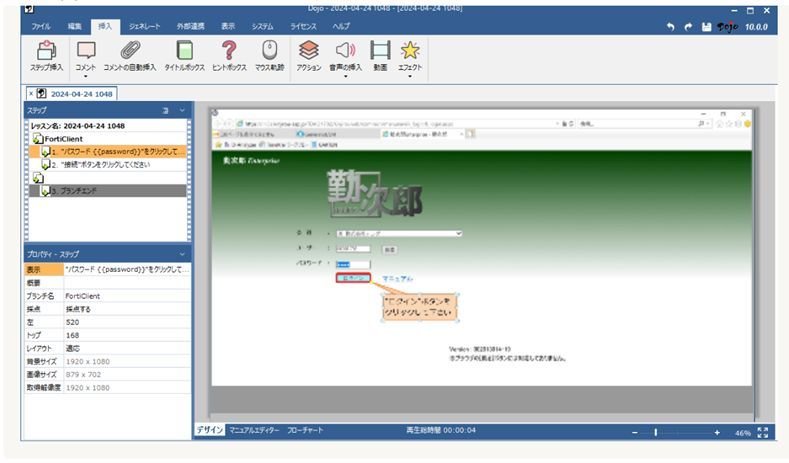
Task: Open the 外部連携 tab
Action: (x=190, y=26)
